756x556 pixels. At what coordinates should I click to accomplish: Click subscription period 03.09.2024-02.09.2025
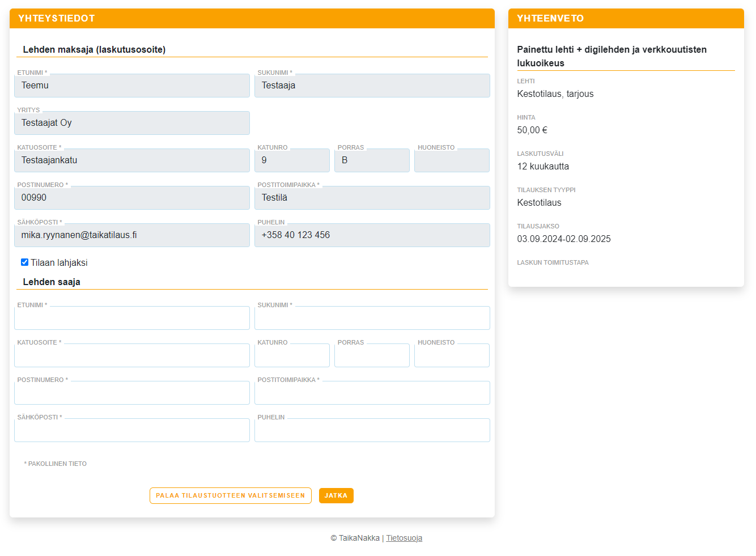564,239
